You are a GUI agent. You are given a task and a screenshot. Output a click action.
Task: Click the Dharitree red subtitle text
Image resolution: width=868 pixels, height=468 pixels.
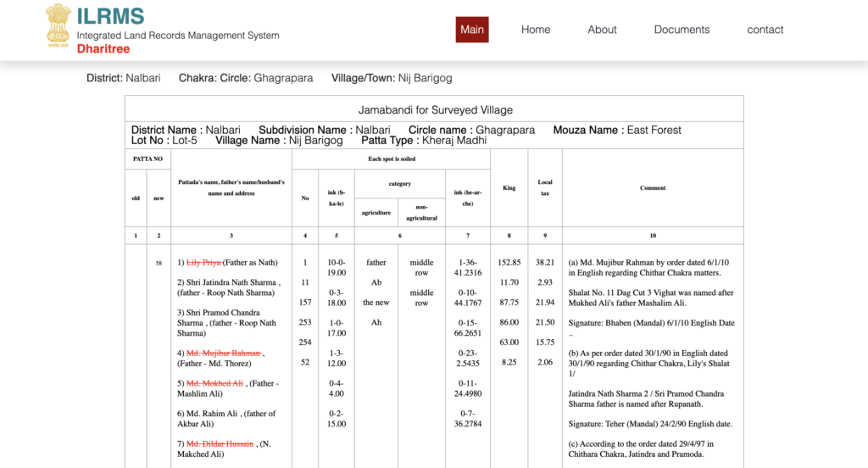[103, 49]
